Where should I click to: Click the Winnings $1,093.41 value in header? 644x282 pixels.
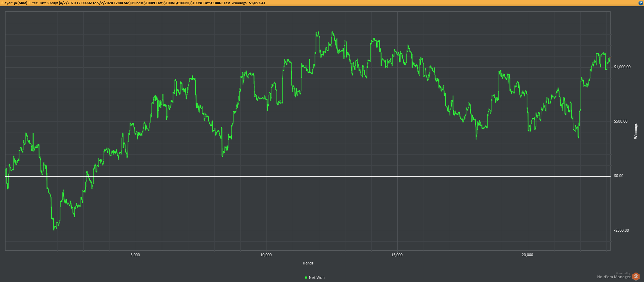[257, 3]
